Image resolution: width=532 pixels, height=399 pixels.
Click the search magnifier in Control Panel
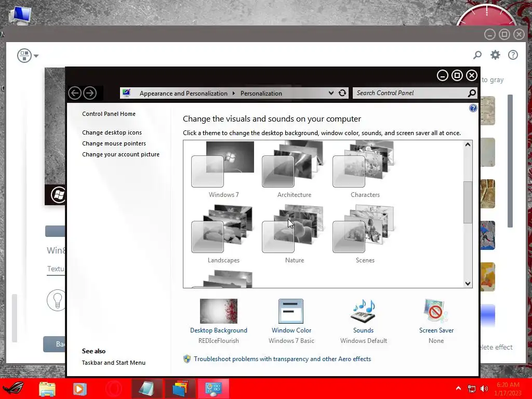pyautogui.click(x=472, y=93)
